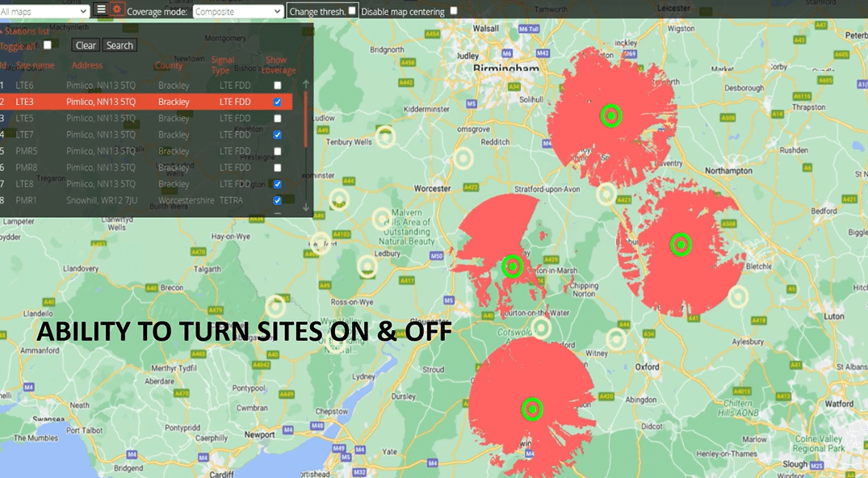Screen dimensions: 868x478
Task: Open the Coverage mode Composite dropdown
Action: pyautogui.click(x=238, y=11)
